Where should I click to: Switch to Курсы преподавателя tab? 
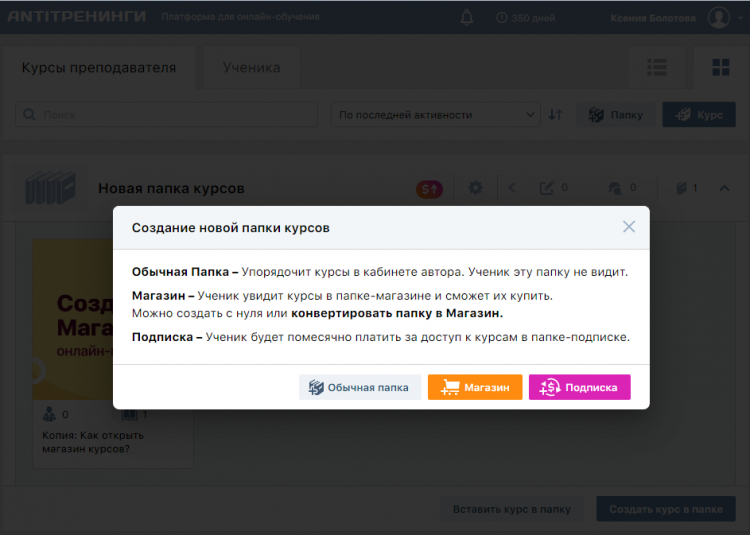[x=99, y=67]
